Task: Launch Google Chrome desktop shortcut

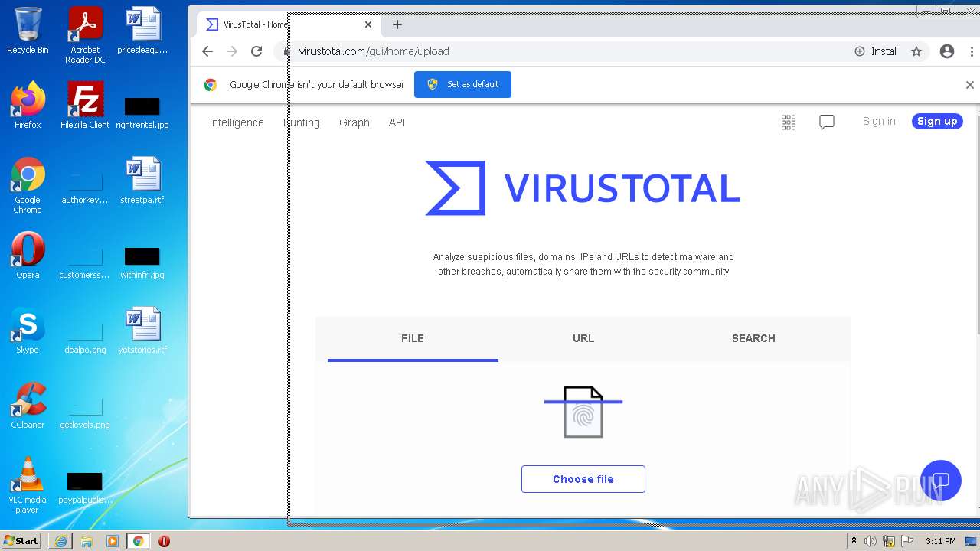Action: (x=28, y=185)
